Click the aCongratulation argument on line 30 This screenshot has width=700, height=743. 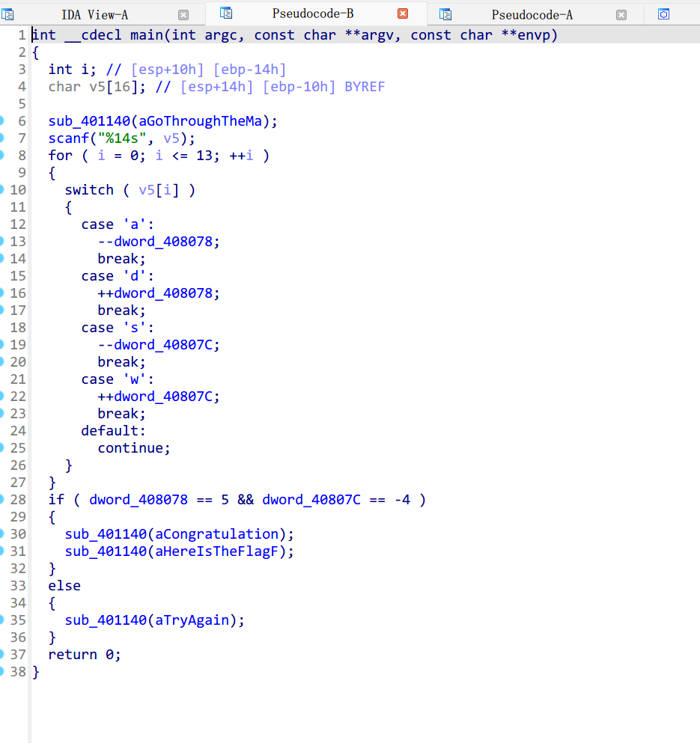[216, 534]
